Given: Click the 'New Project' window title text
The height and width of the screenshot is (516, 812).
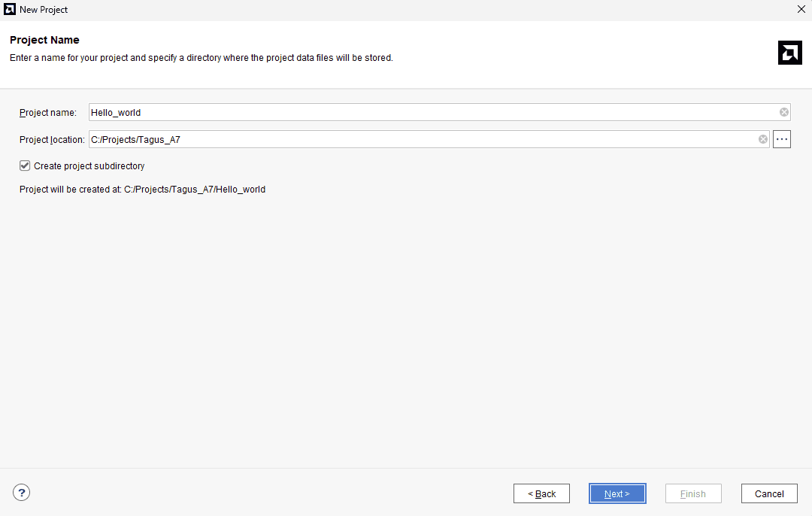Looking at the screenshot, I should (44, 10).
